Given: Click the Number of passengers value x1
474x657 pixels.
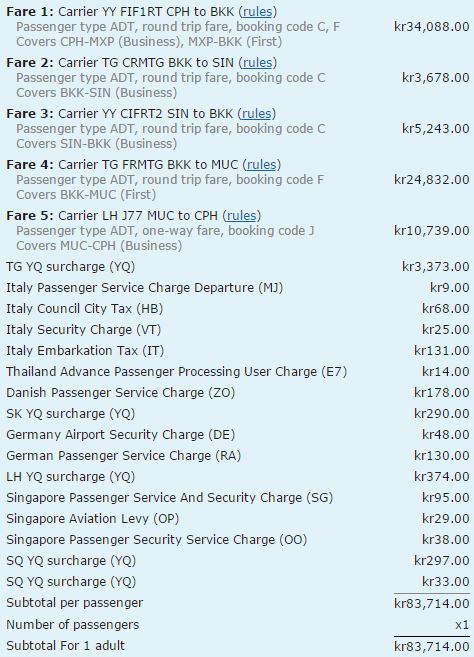Looking at the screenshot, I should click(x=462, y=625).
